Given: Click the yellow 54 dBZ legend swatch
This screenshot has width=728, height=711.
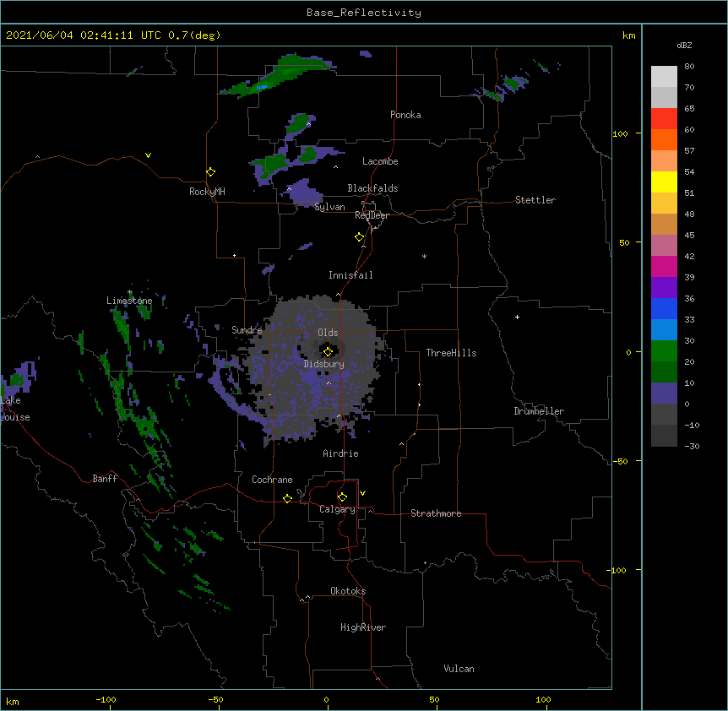Looking at the screenshot, I should (x=664, y=182).
